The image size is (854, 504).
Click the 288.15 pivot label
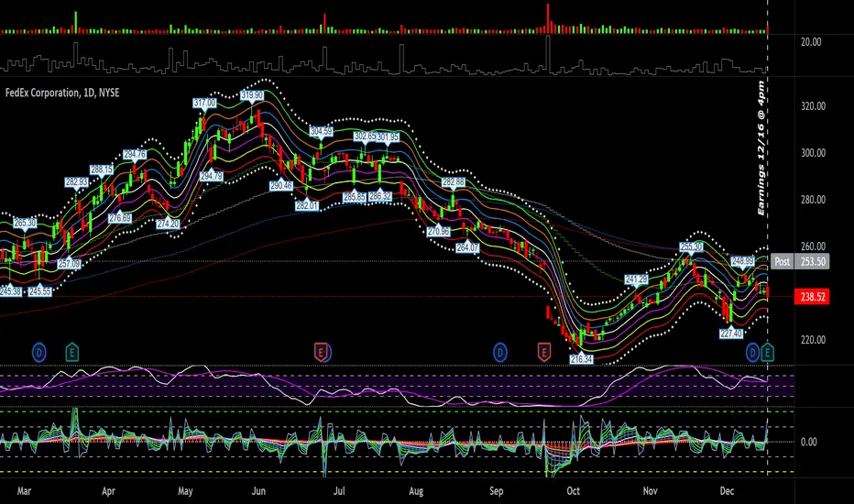point(102,170)
